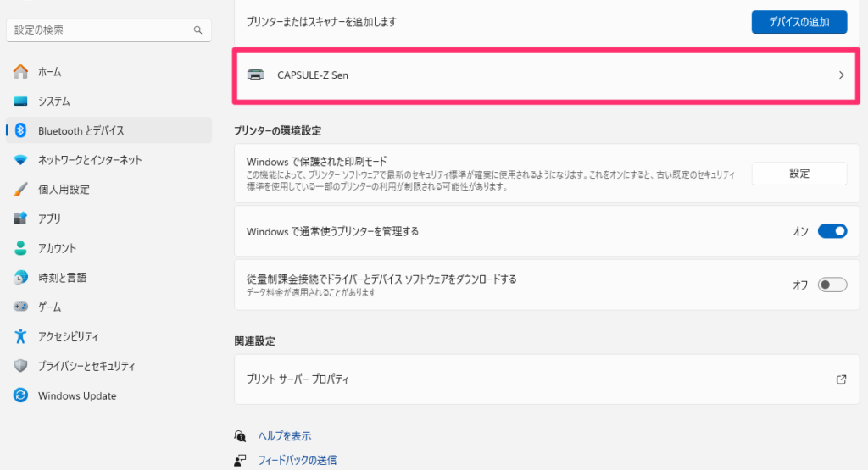Click the CAPSULE-Z Sen printer icon
This screenshot has height=470, width=868.
pyautogui.click(x=255, y=75)
